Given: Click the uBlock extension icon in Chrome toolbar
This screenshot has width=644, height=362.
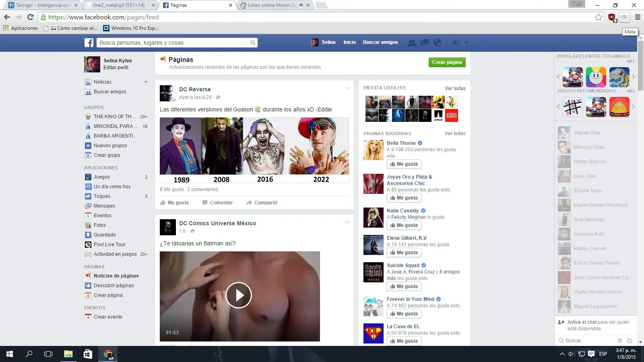Looking at the screenshot, I should (x=612, y=17).
